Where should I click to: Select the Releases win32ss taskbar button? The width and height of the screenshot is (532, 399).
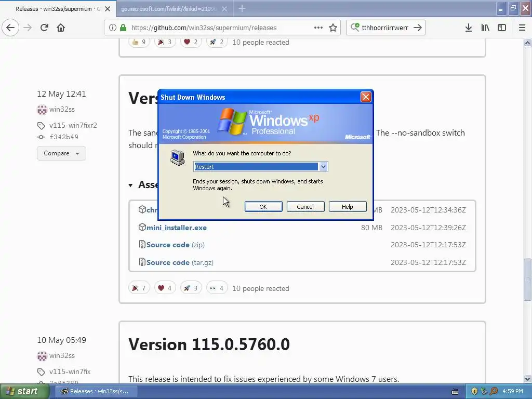pyautogui.click(x=96, y=391)
